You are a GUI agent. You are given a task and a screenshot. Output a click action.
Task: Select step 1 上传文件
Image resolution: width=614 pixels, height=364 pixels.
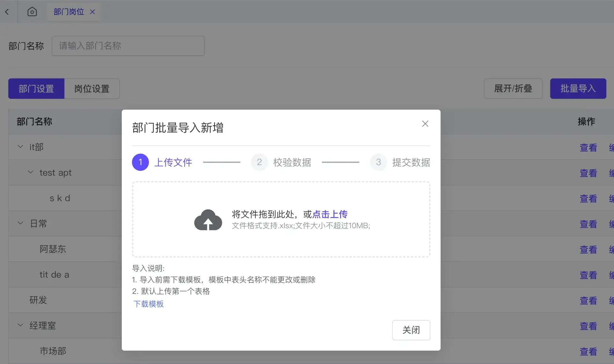[x=162, y=162]
